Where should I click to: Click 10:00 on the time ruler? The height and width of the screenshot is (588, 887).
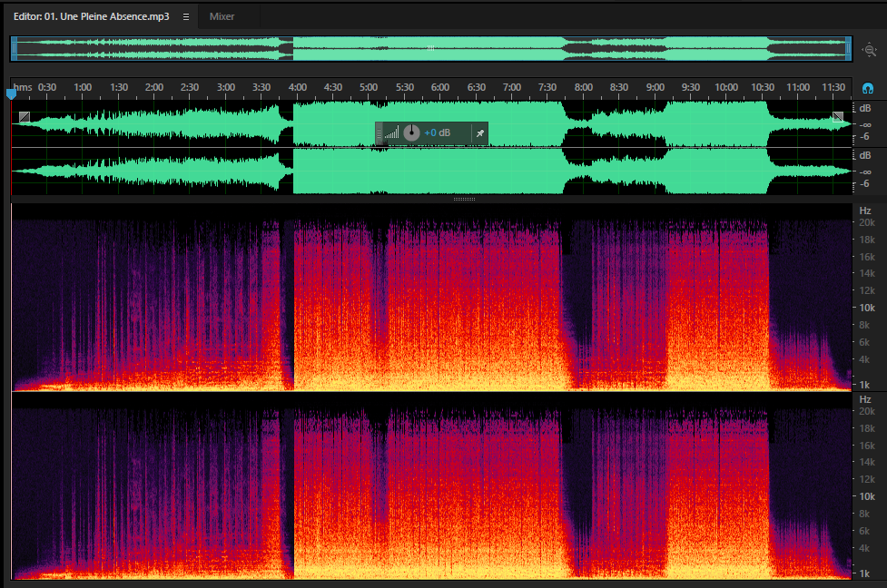point(725,87)
